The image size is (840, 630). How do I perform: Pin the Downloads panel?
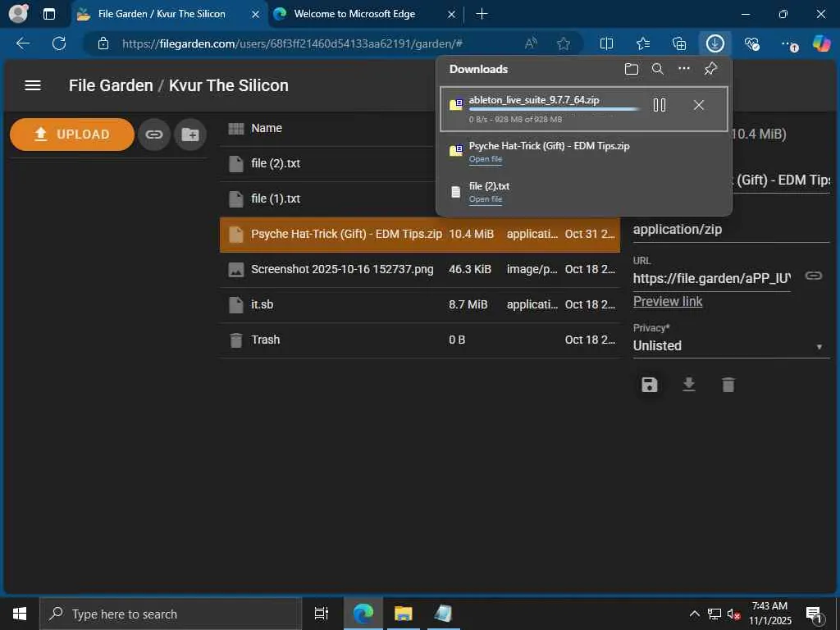[710, 69]
